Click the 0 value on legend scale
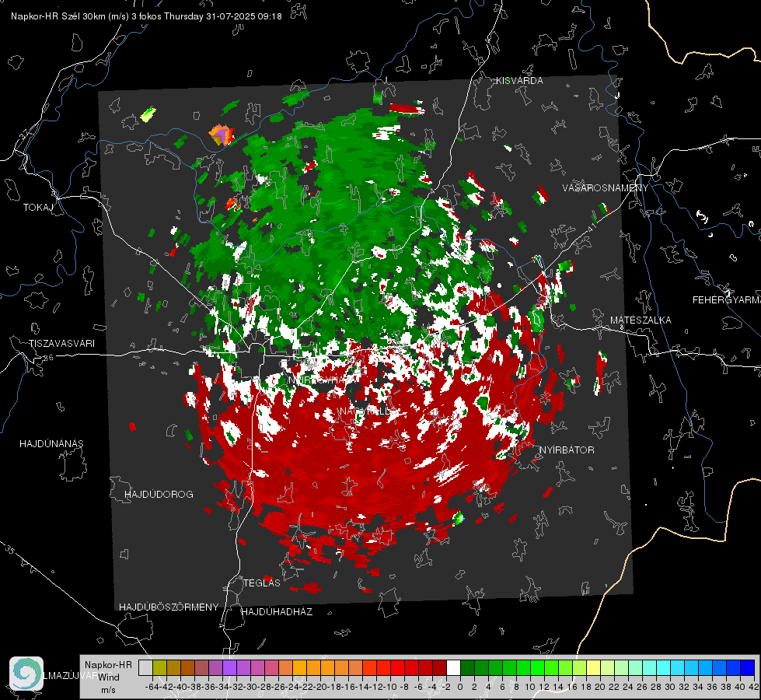The image size is (761, 700). click(460, 687)
